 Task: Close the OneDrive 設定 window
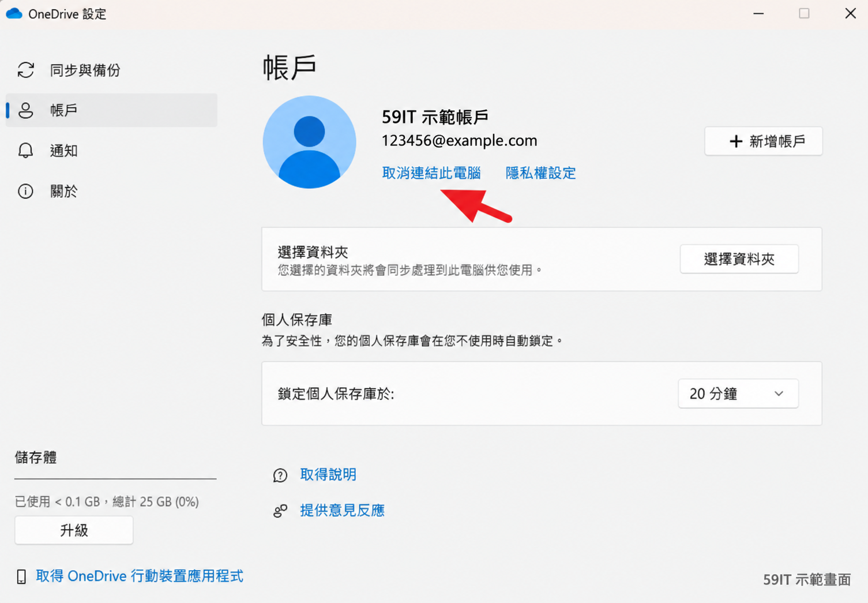(x=850, y=13)
